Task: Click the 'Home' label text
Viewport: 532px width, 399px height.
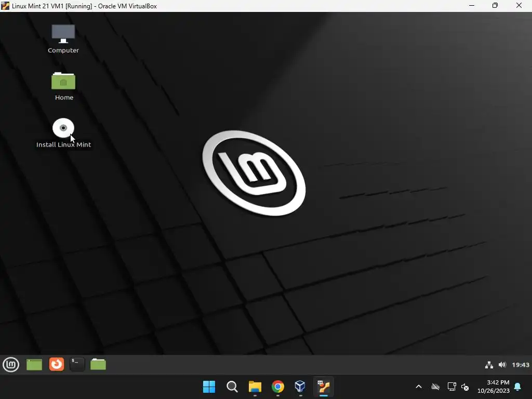Action: [x=64, y=97]
